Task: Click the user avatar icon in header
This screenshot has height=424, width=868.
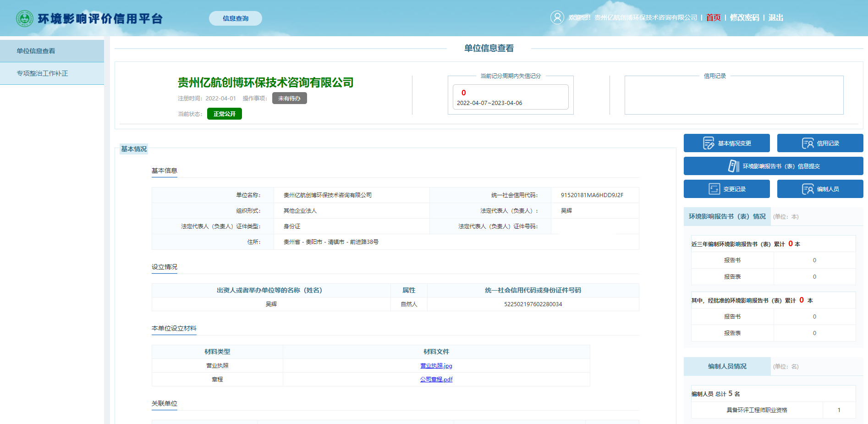Action: tap(557, 17)
